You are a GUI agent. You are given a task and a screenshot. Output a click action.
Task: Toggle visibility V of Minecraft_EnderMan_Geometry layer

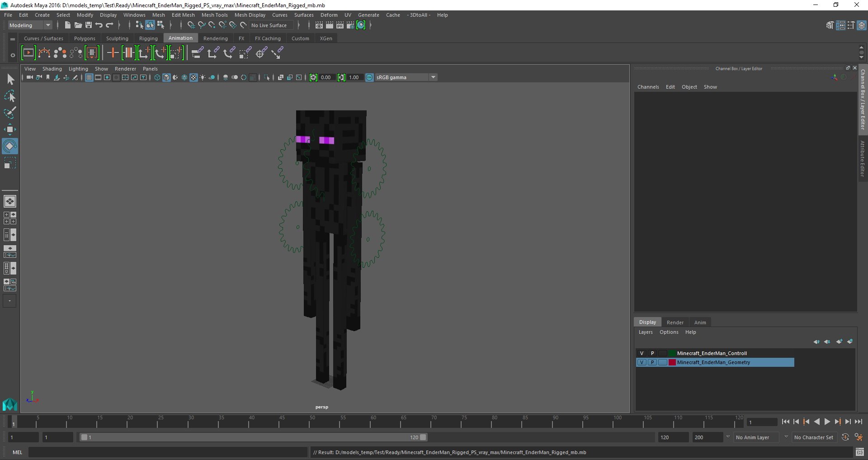(642, 362)
